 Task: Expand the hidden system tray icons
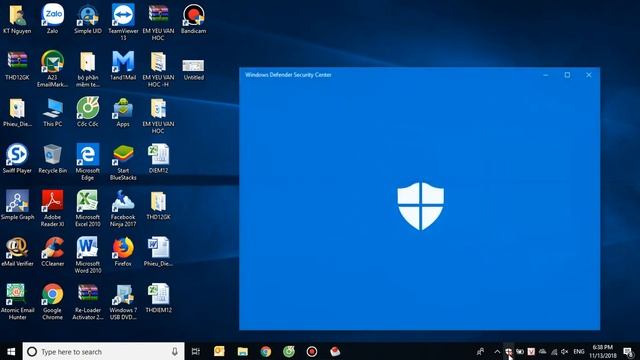click(x=497, y=351)
